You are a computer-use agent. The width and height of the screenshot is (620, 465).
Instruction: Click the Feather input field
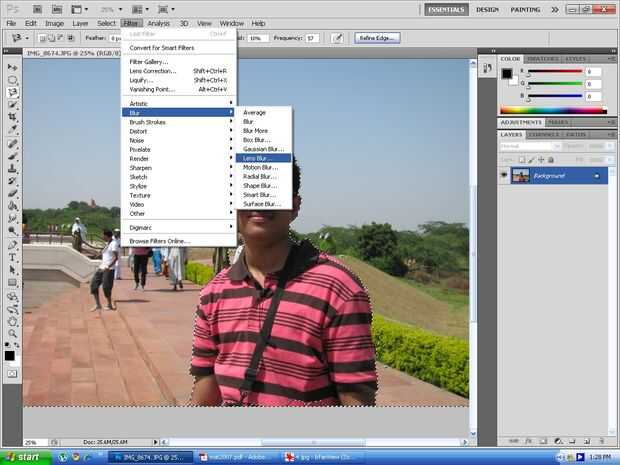click(x=115, y=38)
